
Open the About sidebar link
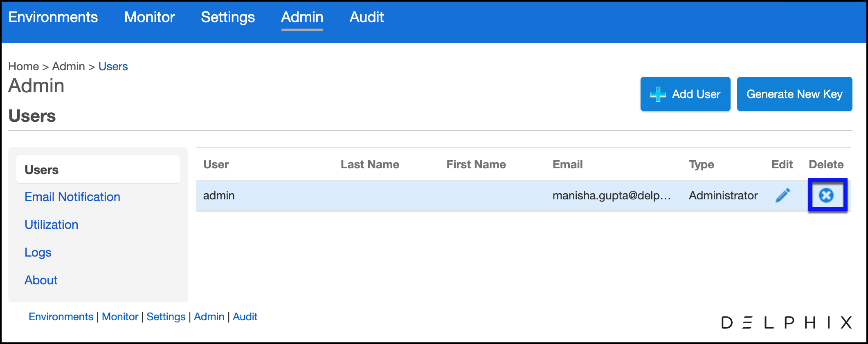41,280
